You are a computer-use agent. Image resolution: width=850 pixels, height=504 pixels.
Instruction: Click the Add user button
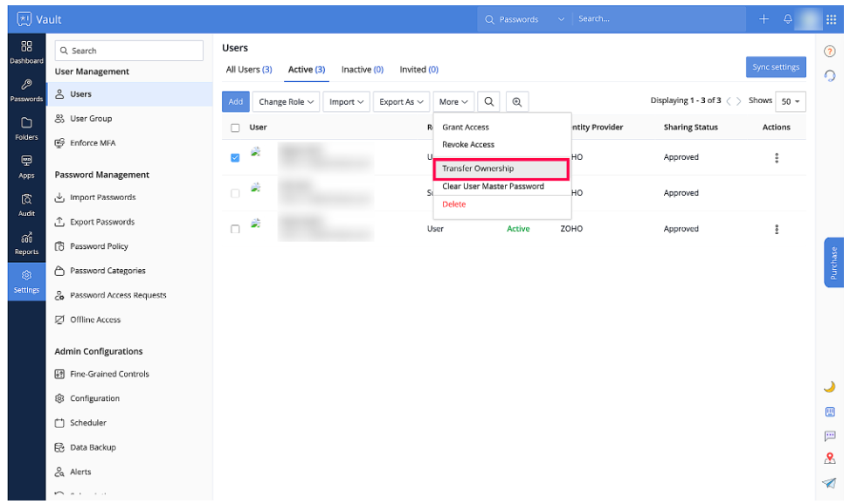(x=235, y=101)
